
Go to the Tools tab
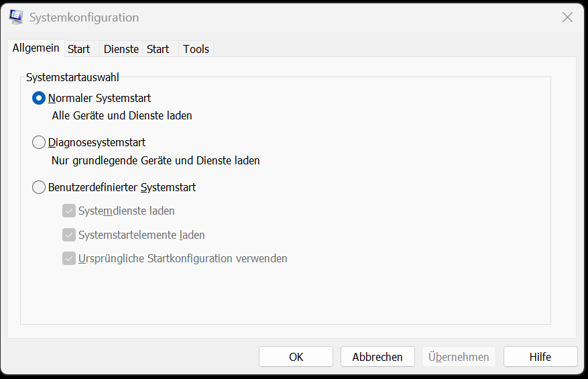[x=196, y=49]
